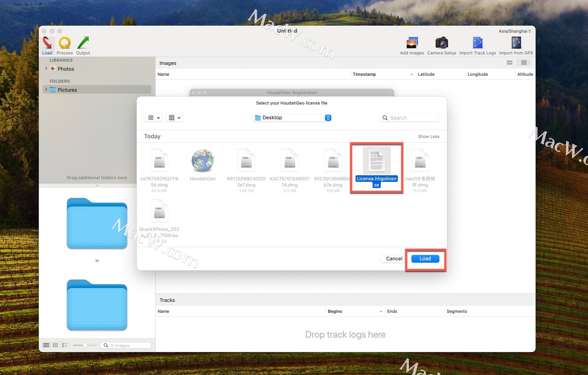
Task: Select KEC5b139A6BA b7e.dmg file
Action: pyautogui.click(x=333, y=170)
